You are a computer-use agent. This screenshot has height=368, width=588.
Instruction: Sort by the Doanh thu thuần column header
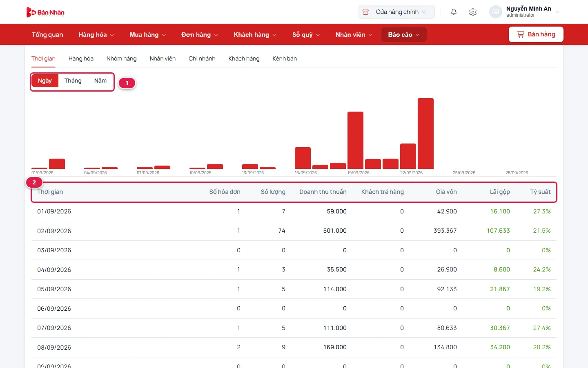pos(323,192)
